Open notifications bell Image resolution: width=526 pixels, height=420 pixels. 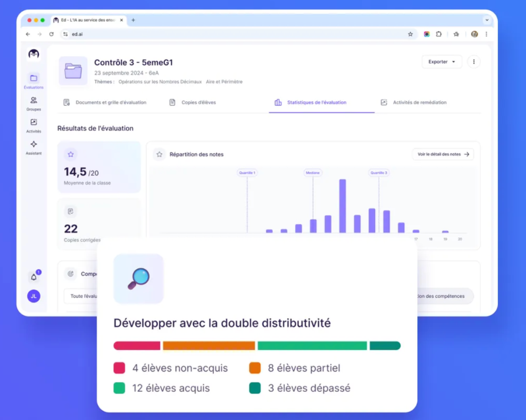coord(34,277)
